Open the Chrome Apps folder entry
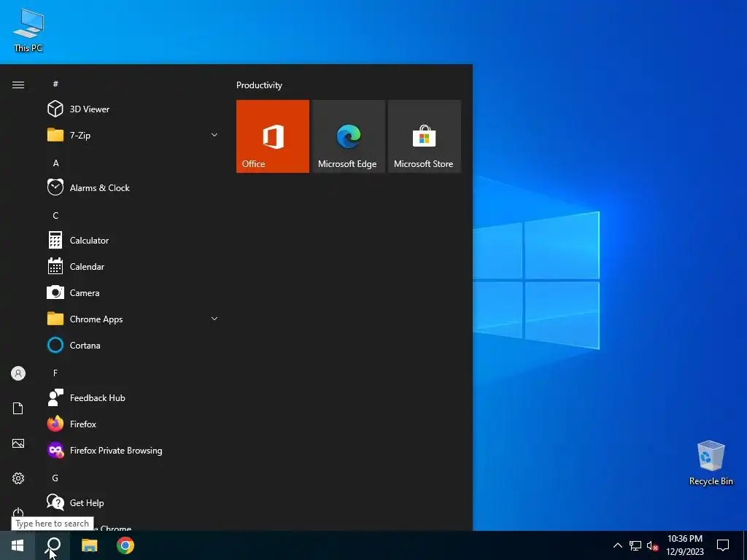 pyautogui.click(x=133, y=319)
